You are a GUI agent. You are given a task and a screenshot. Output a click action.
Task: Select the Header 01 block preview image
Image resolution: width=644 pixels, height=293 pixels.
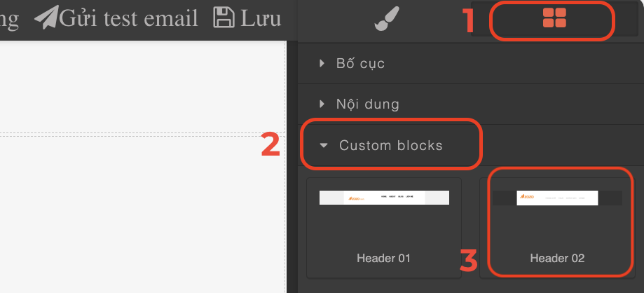384,198
